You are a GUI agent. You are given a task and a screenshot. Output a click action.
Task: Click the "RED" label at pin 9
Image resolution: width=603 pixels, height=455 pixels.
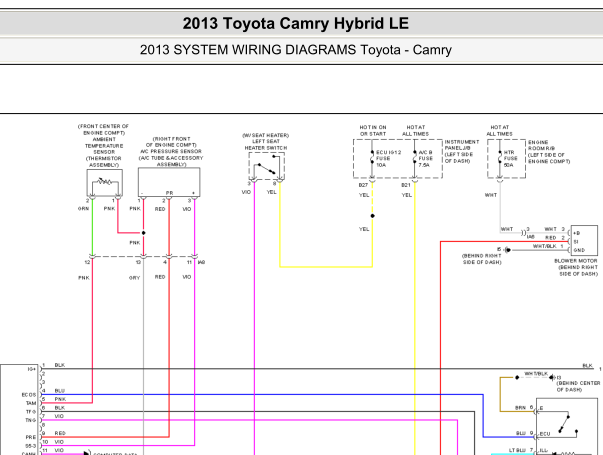[60, 433]
